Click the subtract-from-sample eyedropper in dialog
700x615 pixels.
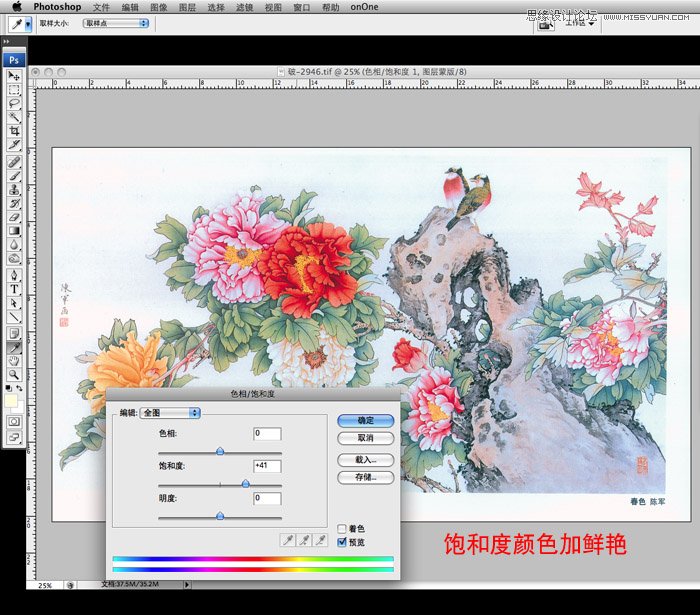tap(320, 540)
